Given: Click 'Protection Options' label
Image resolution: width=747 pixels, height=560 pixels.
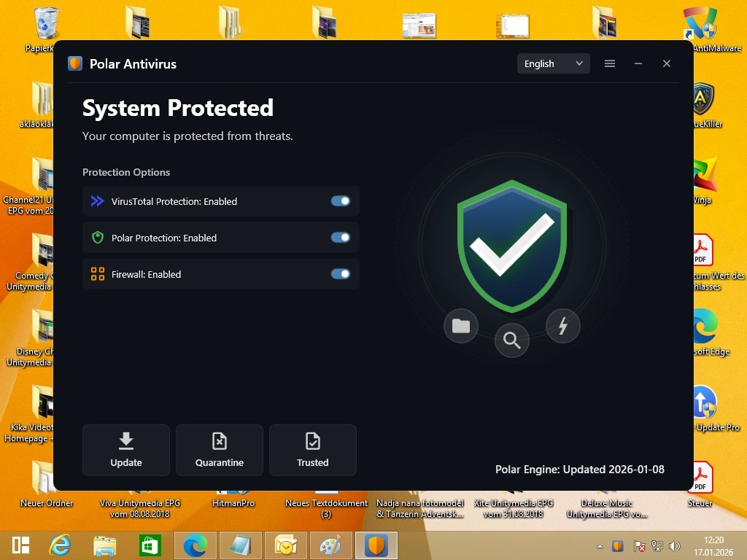Looking at the screenshot, I should [126, 172].
